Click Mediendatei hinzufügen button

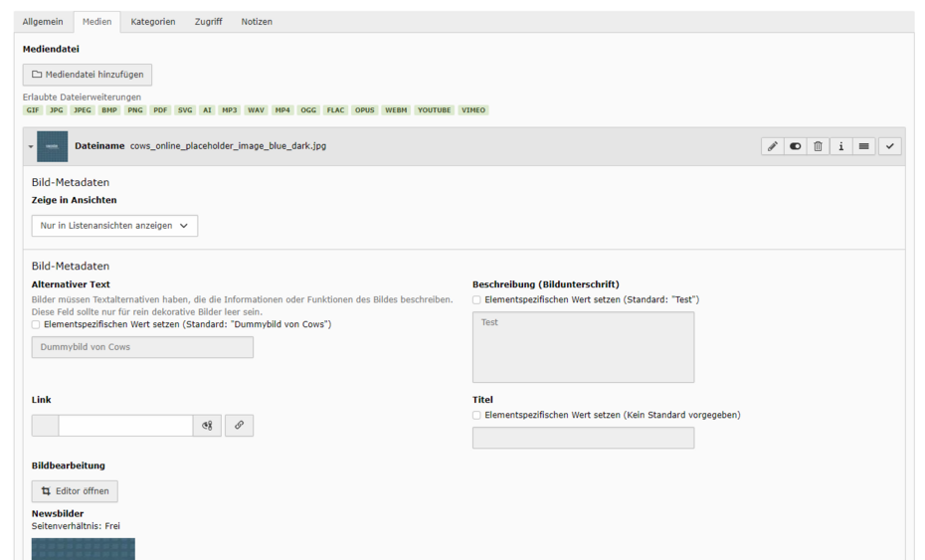tap(88, 75)
